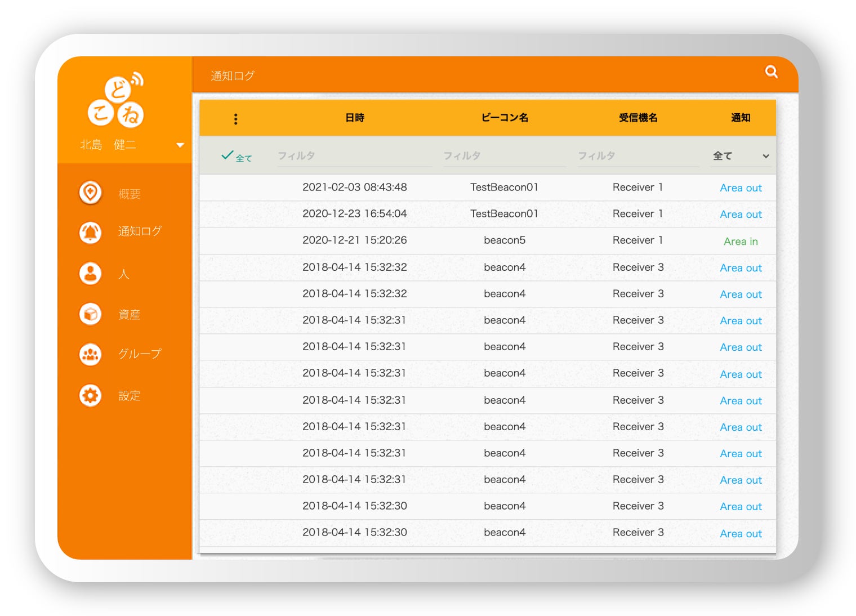856x616 pixels.
Task: Click the 北島 健二 user name
Action: (108, 145)
